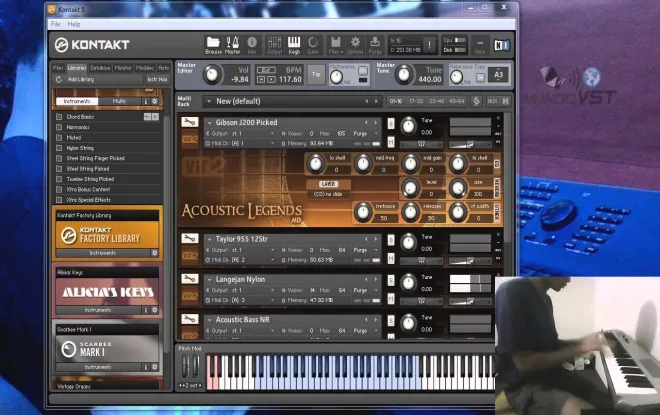Solo the Taylor 955 12Str instrument
The height and width of the screenshot is (415, 660).
391,240
